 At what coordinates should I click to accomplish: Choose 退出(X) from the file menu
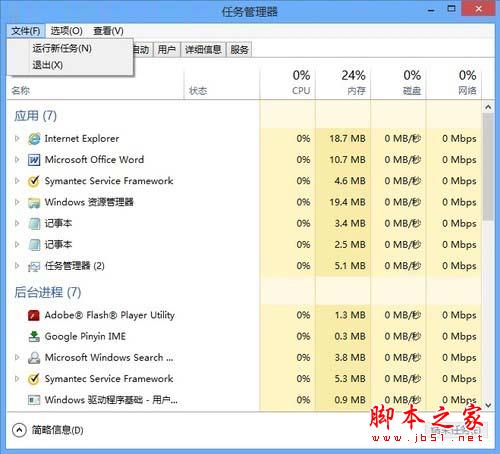[47, 65]
